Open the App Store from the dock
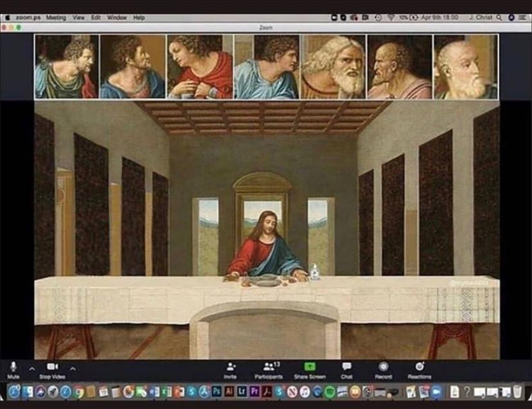The image size is (532, 409). pos(204,392)
